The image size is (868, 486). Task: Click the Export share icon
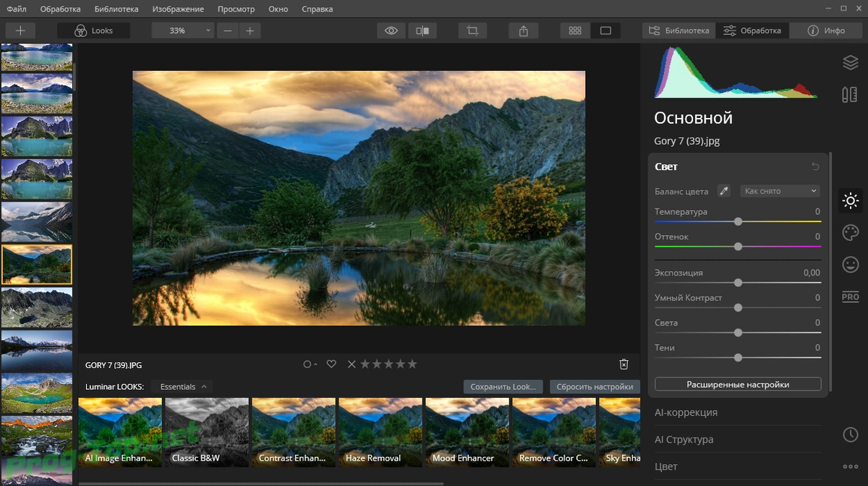coord(524,30)
